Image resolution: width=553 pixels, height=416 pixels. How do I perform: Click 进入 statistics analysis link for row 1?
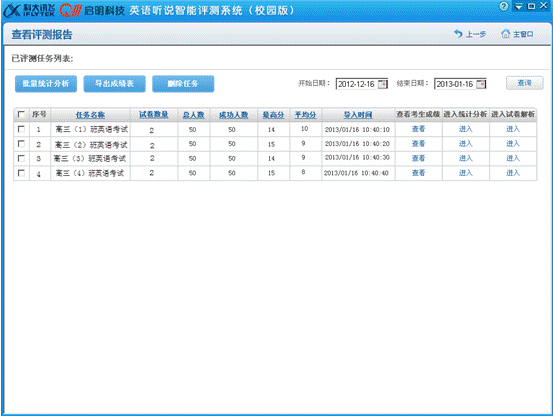point(466,129)
